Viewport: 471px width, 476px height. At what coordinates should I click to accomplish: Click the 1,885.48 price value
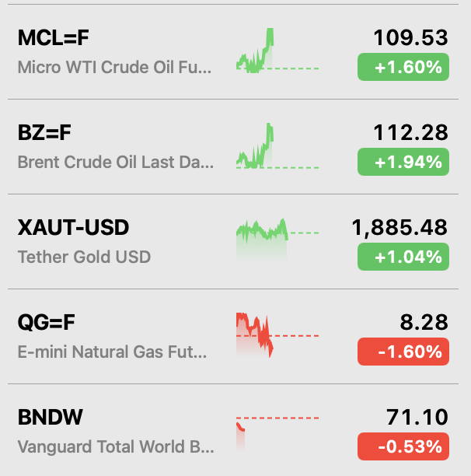click(x=399, y=227)
